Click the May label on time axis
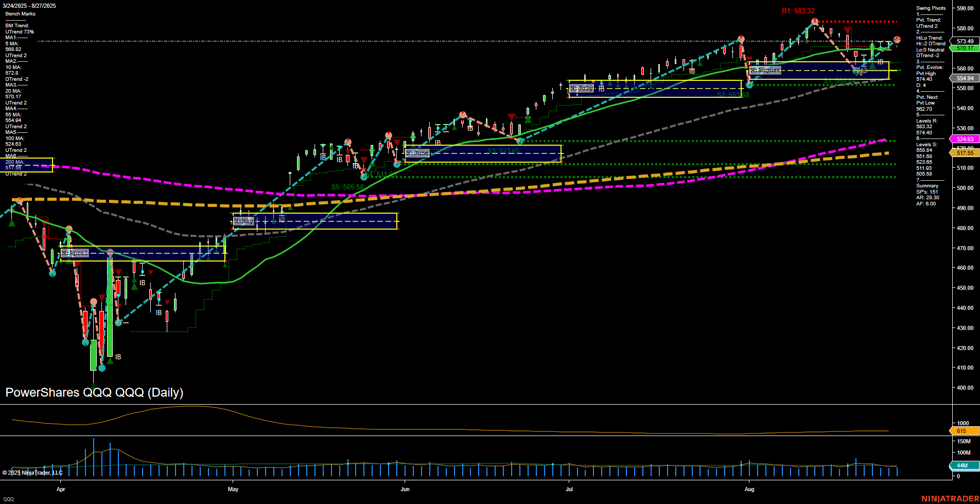 (233, 489)
